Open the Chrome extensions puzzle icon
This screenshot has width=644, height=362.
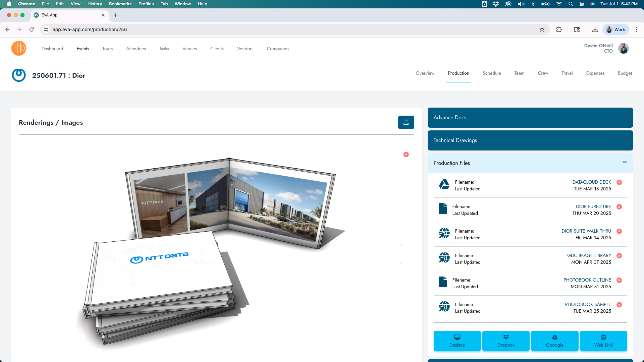(559, 29)
